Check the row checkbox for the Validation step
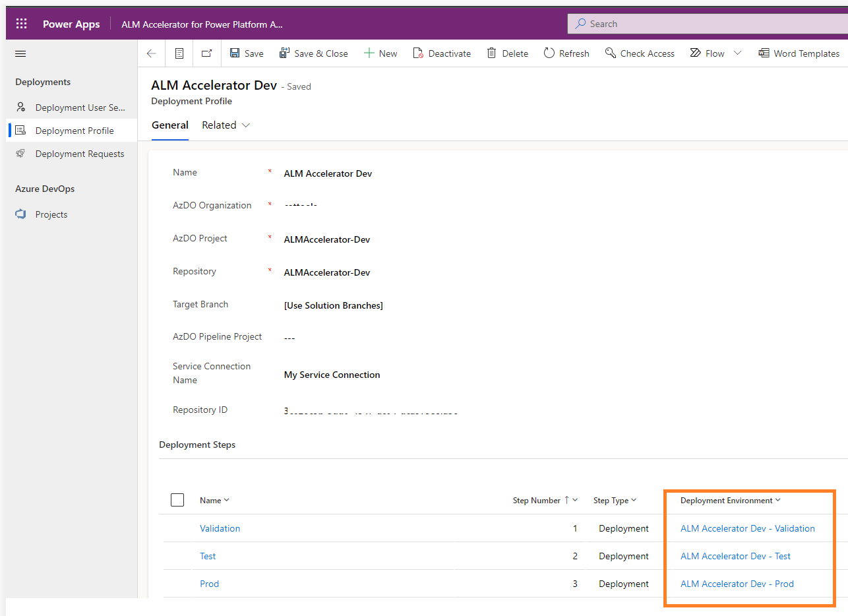 pos(177,528)
